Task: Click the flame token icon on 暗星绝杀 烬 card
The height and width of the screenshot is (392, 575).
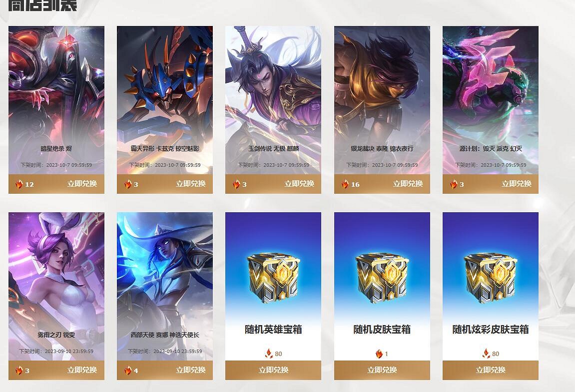Action: 19,184
